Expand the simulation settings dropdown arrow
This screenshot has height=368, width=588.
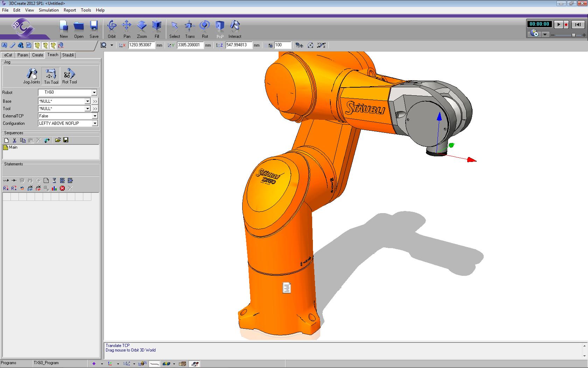545,34
